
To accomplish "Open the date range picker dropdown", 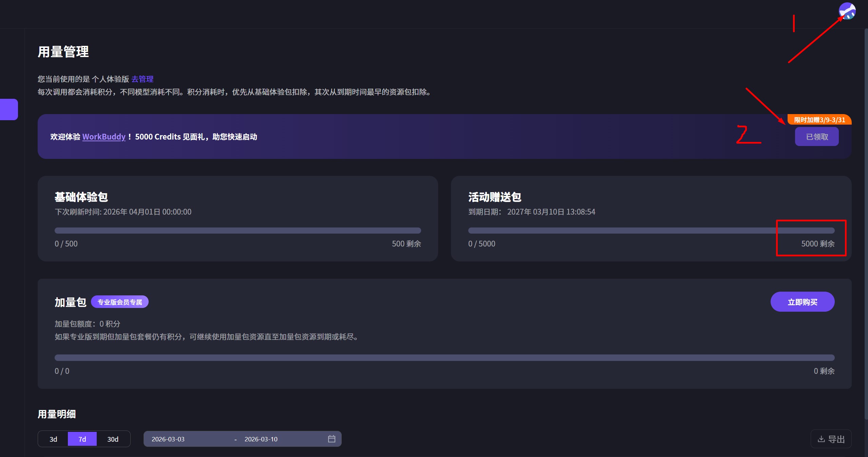I will coord(242,439).
